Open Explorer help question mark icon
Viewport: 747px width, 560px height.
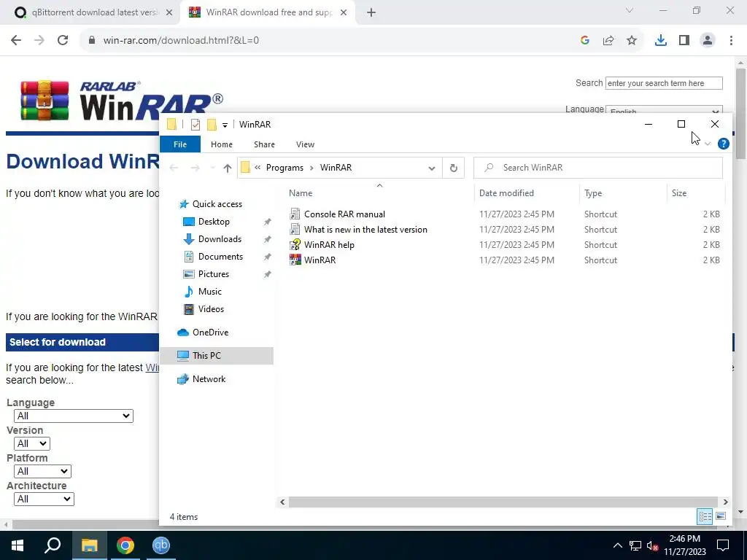723,144
